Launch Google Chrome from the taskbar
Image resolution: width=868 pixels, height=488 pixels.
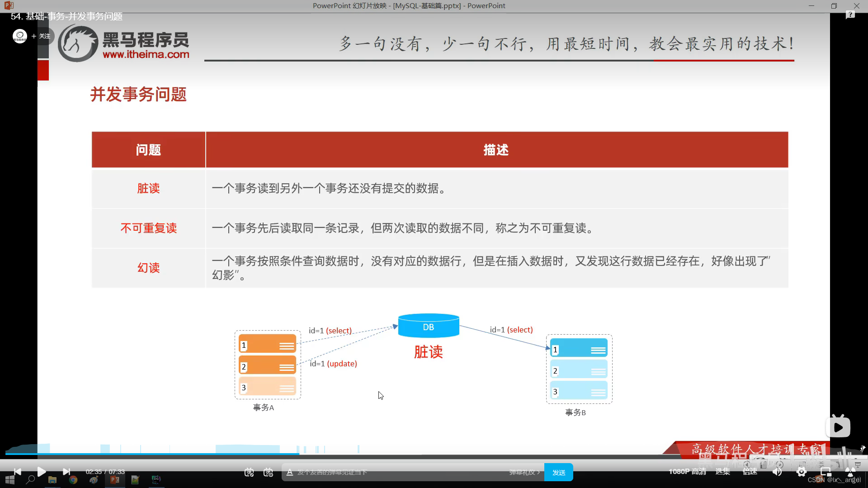(72, 481)
